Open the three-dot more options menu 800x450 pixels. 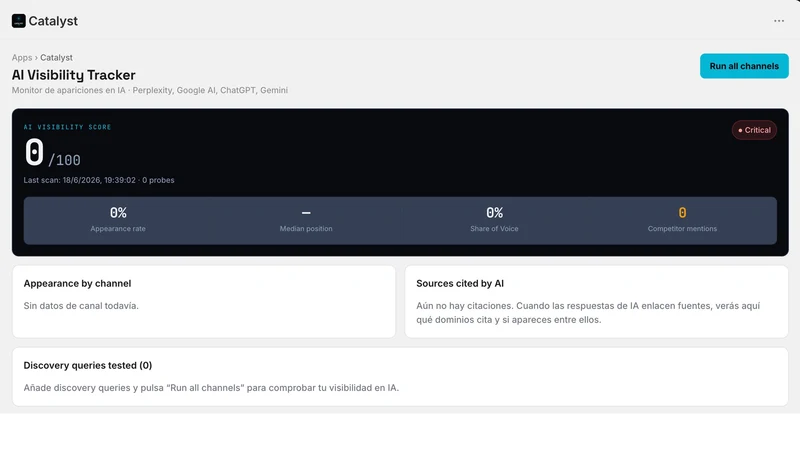coord(779,21)
